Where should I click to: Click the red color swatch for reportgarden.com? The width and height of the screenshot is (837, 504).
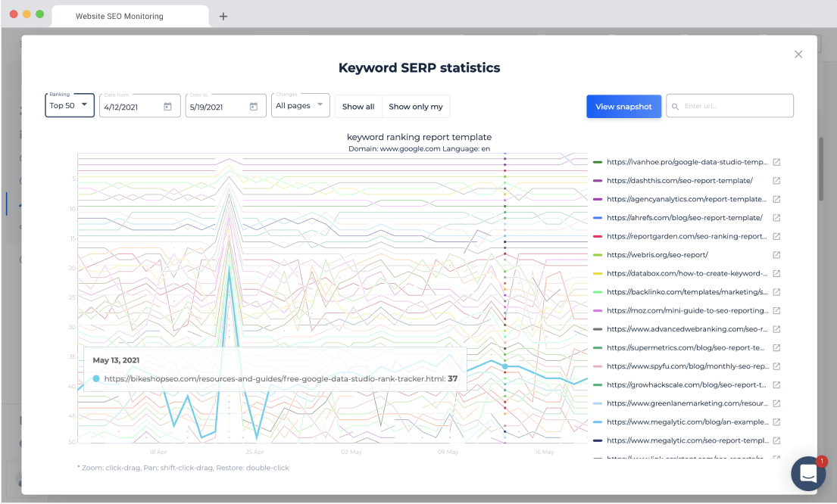tap(598, 236)
